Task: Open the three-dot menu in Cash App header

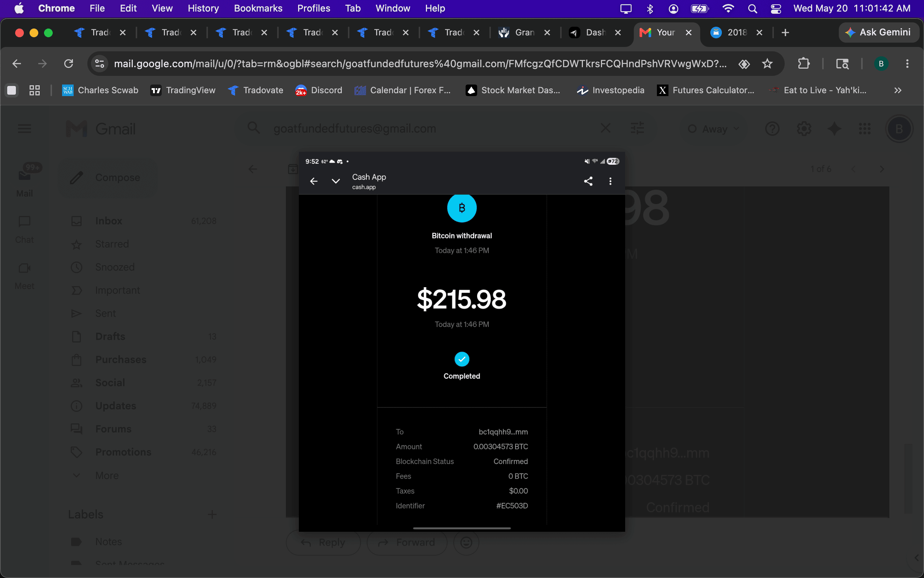Action: (x=610, y=181)
